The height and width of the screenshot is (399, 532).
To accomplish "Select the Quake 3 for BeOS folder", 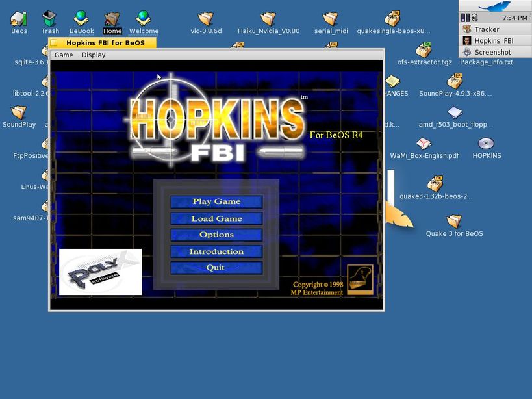I will (x=454, y=222).
